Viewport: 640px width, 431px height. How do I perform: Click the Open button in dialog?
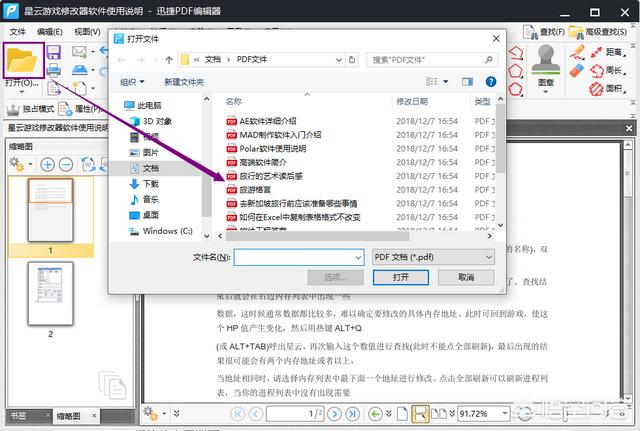pos(400,278)
